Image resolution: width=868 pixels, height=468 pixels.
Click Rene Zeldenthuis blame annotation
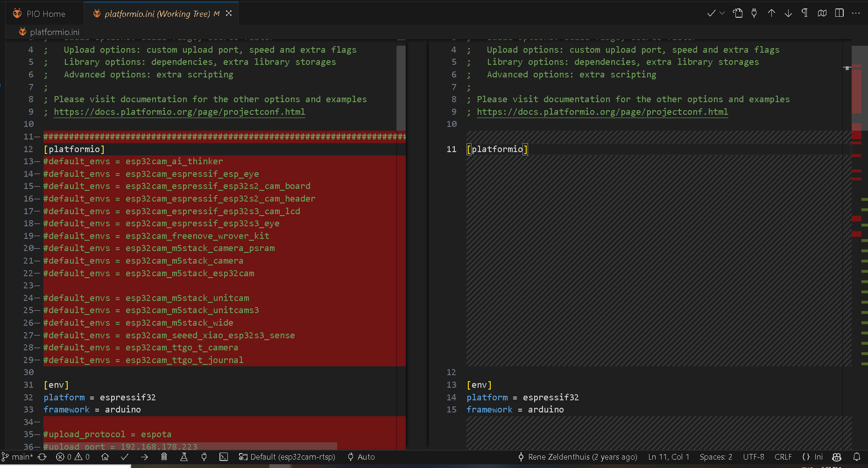tap(578, 457)
